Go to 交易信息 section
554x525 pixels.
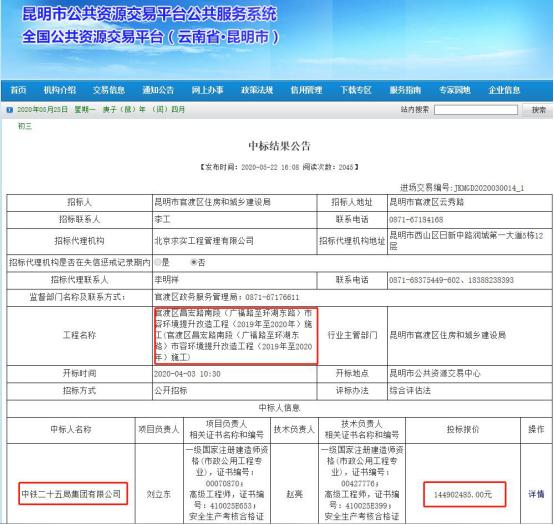pyautogui.click(x=109, y=90)
